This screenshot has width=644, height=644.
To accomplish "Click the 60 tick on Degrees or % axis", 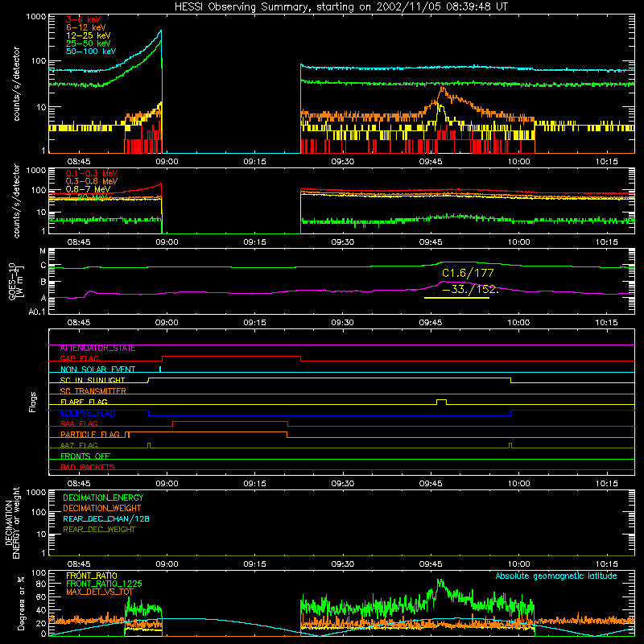I will click(41, 597).
